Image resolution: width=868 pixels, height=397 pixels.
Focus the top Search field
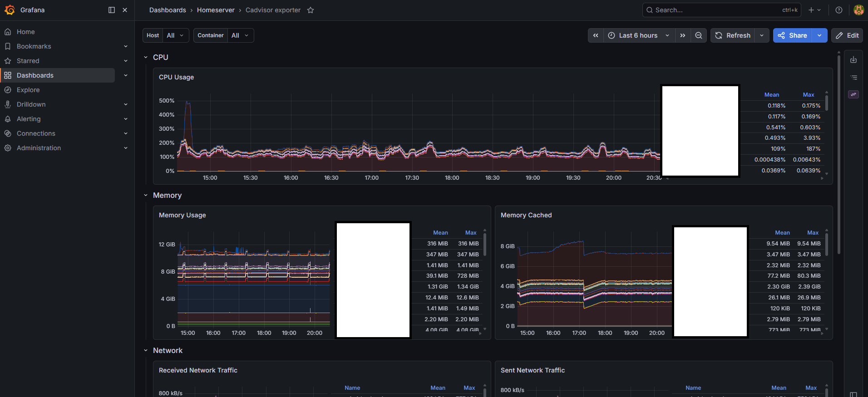pyautogui.click(x=721, y=10)
